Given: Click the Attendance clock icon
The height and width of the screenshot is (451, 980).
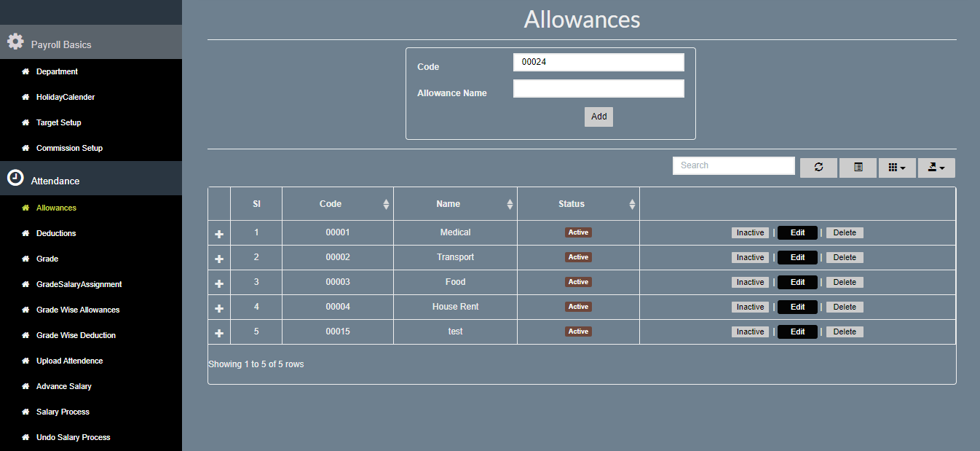Looking at the screenshot, I should pos(15,178).
